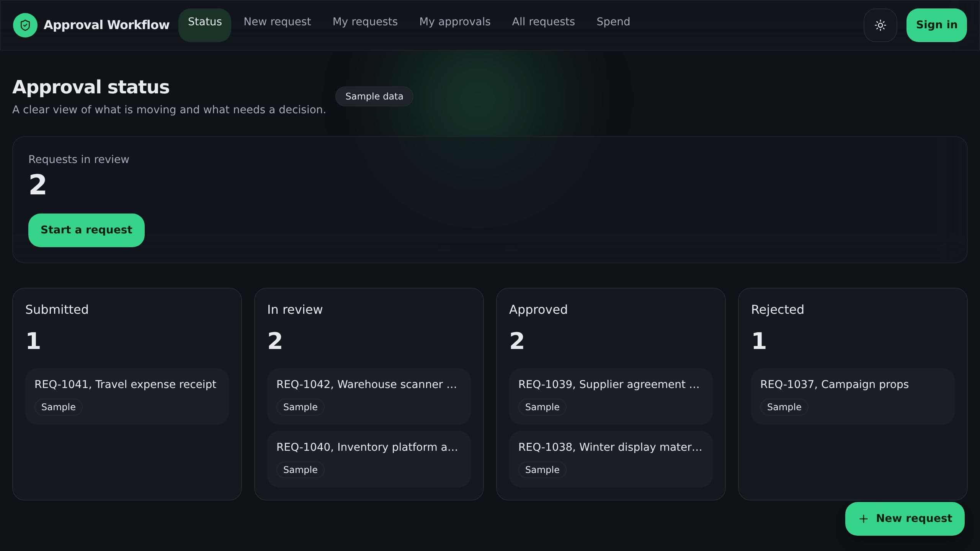Click Sample tag under REQ-1041

click(59, 407)
